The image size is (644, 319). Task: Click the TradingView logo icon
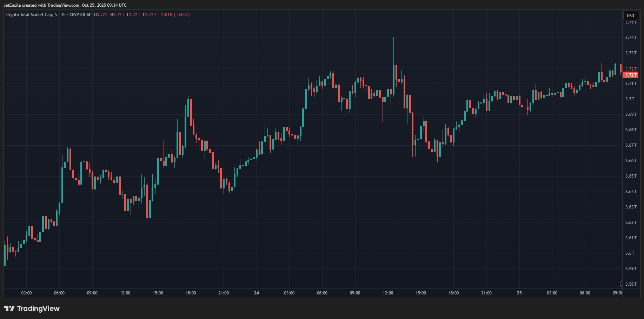[x=9, y=308]
